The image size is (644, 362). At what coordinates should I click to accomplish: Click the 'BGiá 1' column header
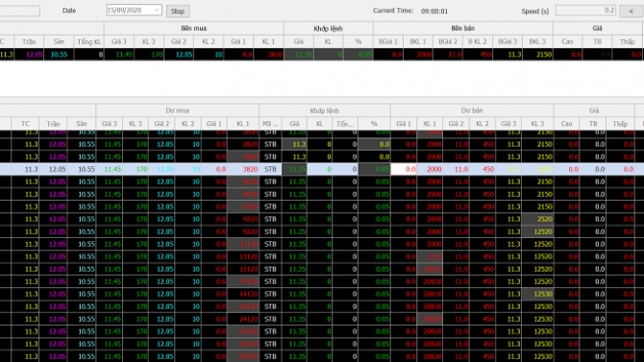tap(388, 41)
